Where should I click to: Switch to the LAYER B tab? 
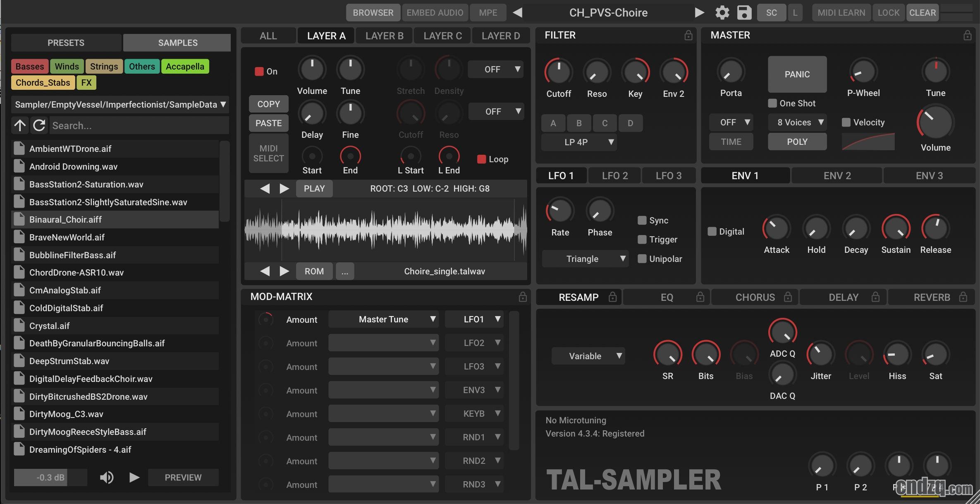[384, 35]
